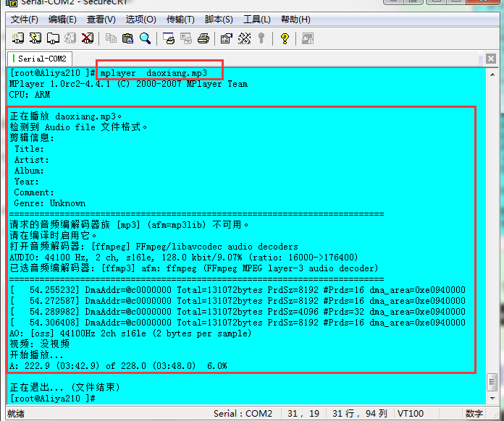Click the '正在退出... (文件结束)' line
This screenshot has height=421, width=504.
tap(64, 387)
